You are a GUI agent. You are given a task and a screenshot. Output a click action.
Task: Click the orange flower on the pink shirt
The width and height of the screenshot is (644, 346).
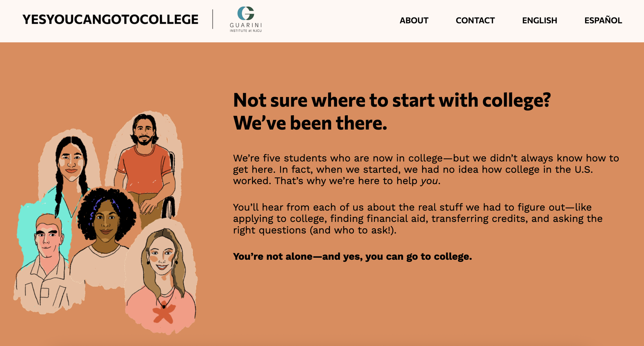(x=164, y=313)
